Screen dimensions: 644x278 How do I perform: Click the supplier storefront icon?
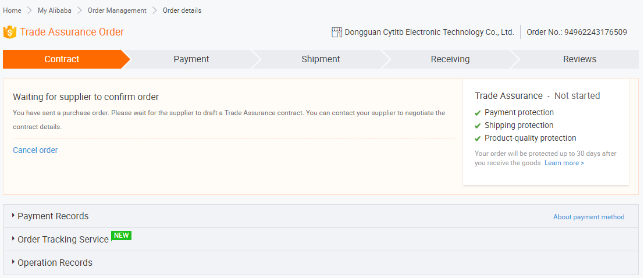coord(337,33)
